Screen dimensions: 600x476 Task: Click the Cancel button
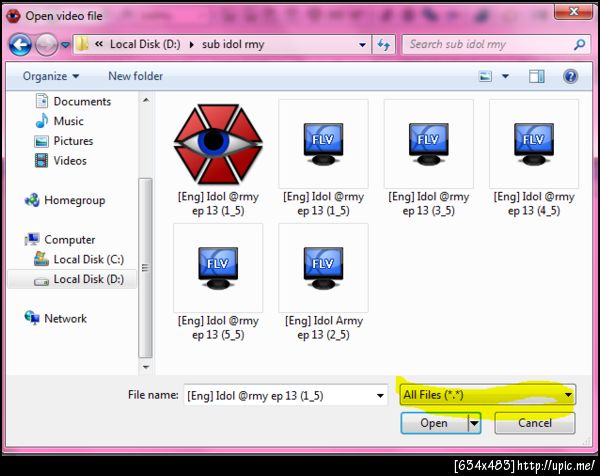click(535, 423)
